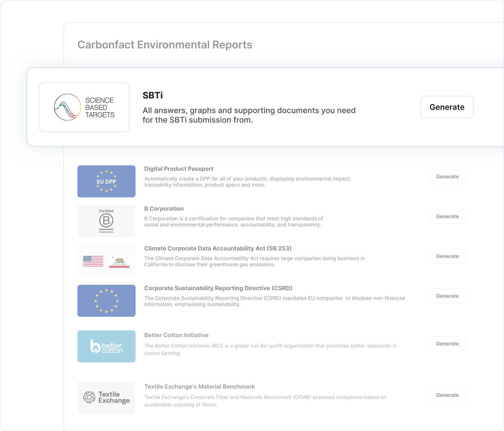Click the United States flag icon
The image size is (504, 431).
pyautogui.click(x=93, y=261)
